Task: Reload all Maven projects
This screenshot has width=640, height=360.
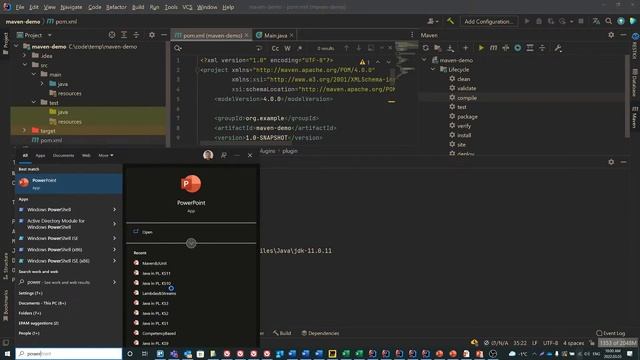Action: tap(426, 48)
